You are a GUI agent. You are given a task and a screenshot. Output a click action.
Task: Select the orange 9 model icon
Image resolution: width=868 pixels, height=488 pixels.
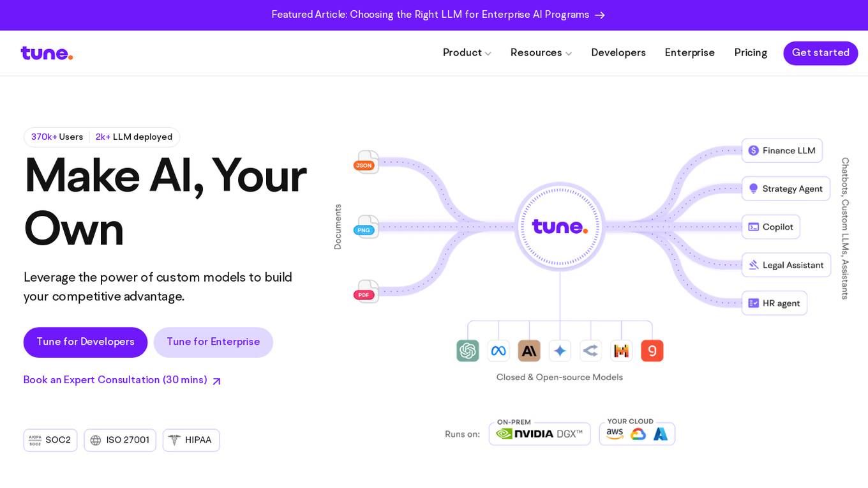(x=652, y=351)
